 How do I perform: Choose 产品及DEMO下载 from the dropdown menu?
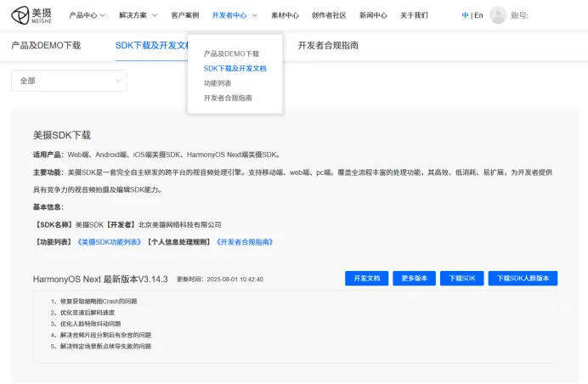tap(231, 54)
